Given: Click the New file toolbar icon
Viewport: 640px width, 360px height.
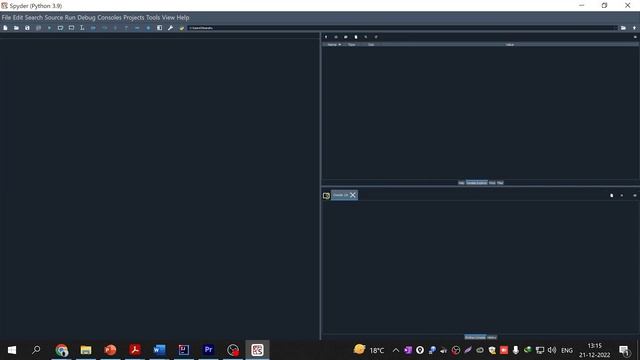Looking at the screenshot, I should pyautogui.click(x=5, y=28).
